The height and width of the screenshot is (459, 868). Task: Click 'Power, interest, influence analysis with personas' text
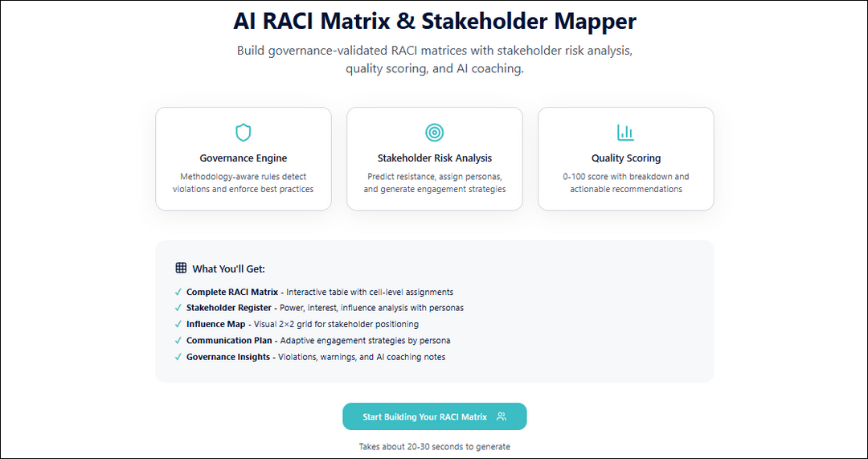tap(373, 308)
